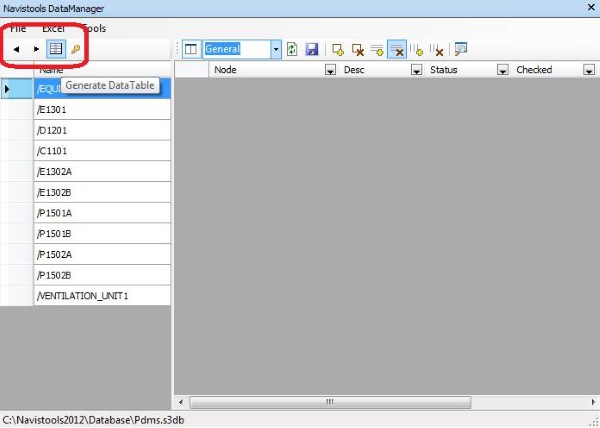Click the horizontal scrollbar thumb at bottom

point(327,402)
